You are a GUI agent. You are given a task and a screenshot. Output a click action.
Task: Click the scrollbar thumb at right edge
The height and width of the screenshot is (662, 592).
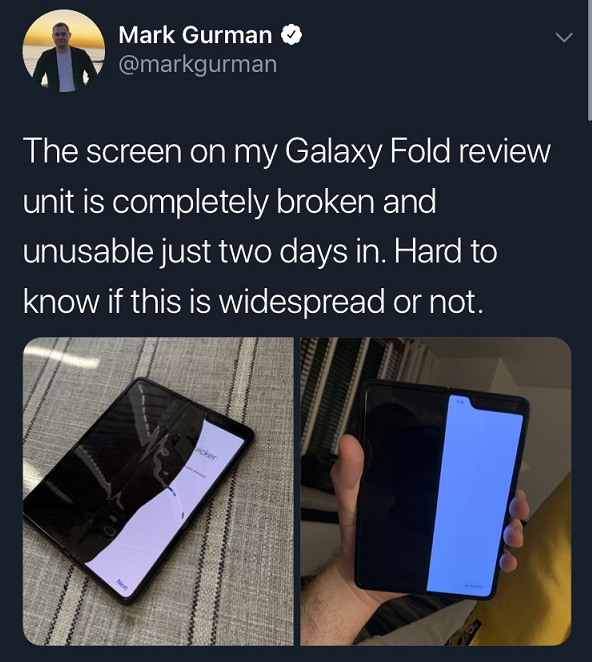point(589,59)
